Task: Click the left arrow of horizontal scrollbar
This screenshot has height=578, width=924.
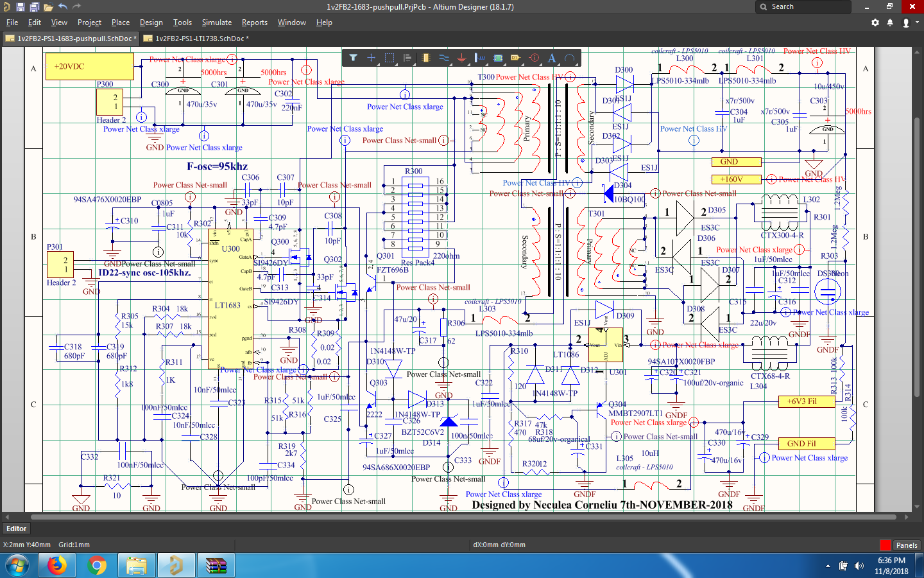Action: click(x=6, y=516)
